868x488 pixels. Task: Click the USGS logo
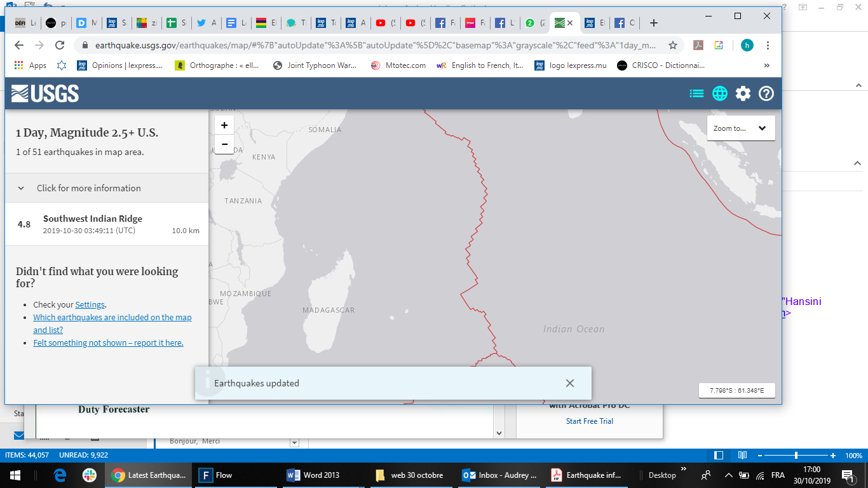(x=45, y=93)
